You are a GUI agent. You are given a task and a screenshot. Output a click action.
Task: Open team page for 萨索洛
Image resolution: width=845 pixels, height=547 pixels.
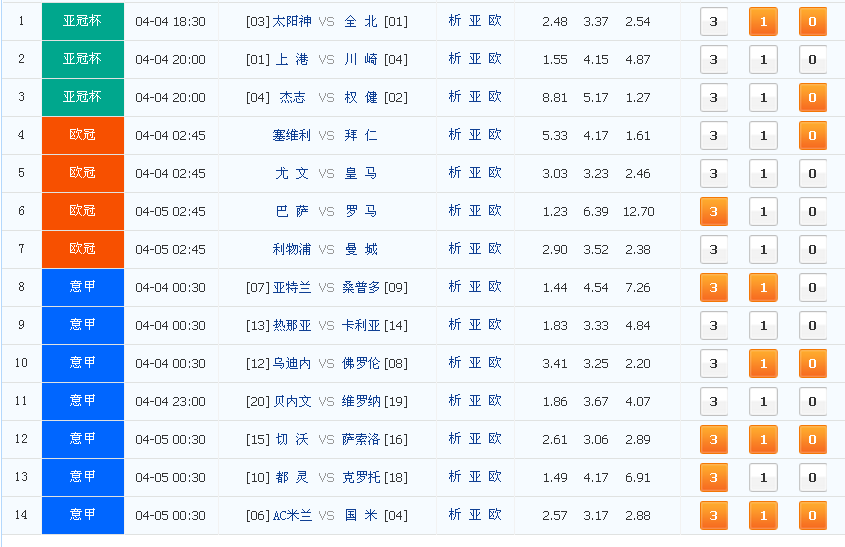tap(361, 440)
